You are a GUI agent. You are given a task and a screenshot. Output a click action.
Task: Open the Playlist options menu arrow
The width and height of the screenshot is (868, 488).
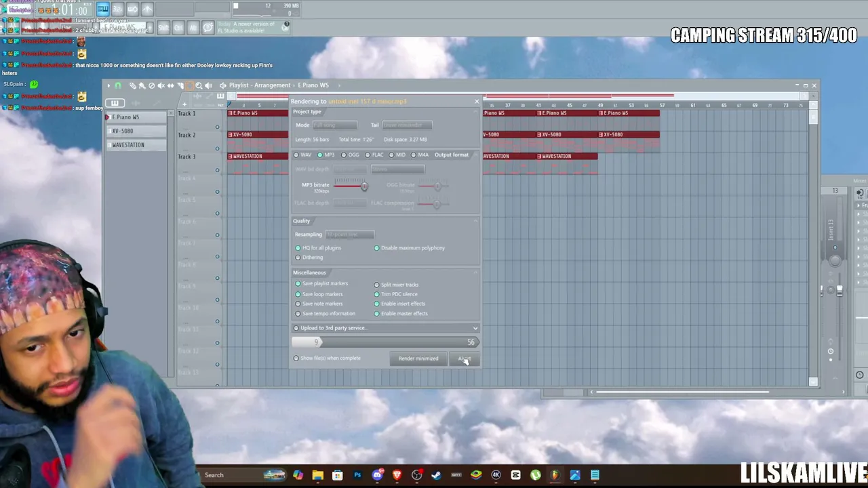pyautogui.click(x=108, y=85)
